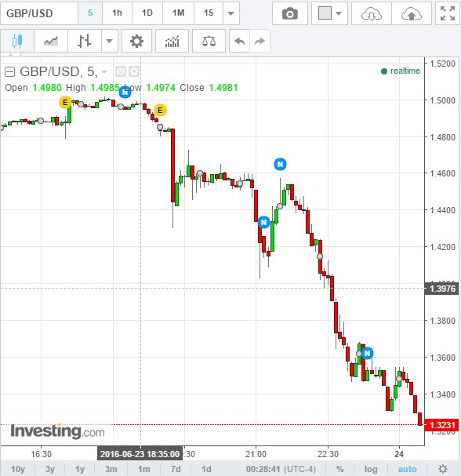Click blue N news marker near 1.4300 low
The width and height of the screenshot is (461, 476).
263,222
